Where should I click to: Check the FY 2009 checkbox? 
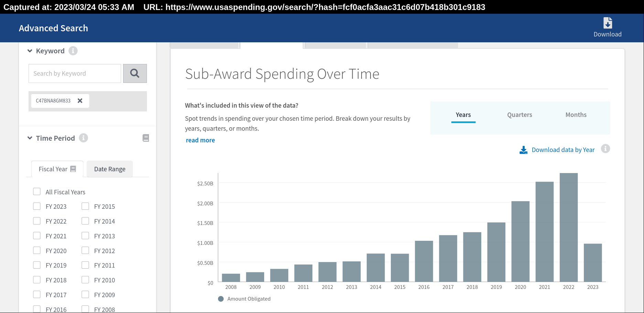click(x=85, y=294)
